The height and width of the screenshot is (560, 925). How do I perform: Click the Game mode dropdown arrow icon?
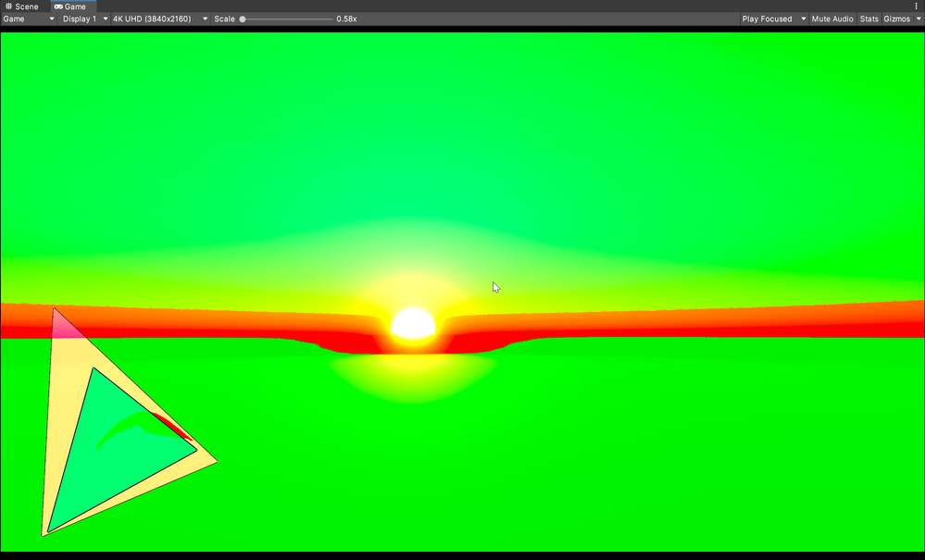click(x=51, y=19)
